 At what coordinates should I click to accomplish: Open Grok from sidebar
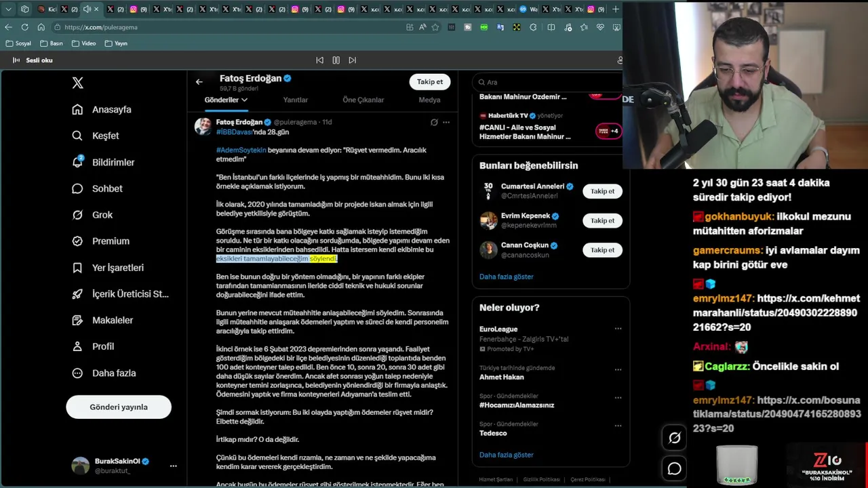coord(92,215)
